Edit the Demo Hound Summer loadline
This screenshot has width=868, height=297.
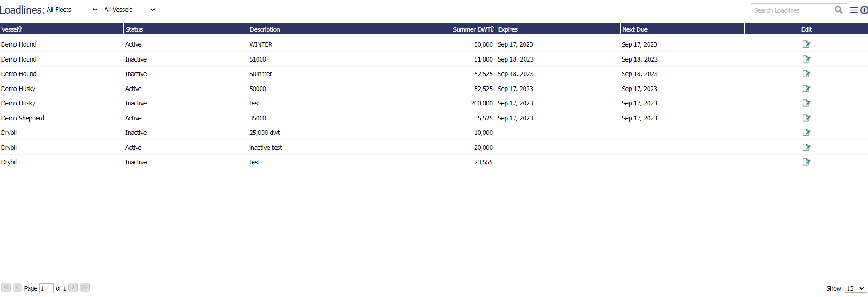pos(806,74)
